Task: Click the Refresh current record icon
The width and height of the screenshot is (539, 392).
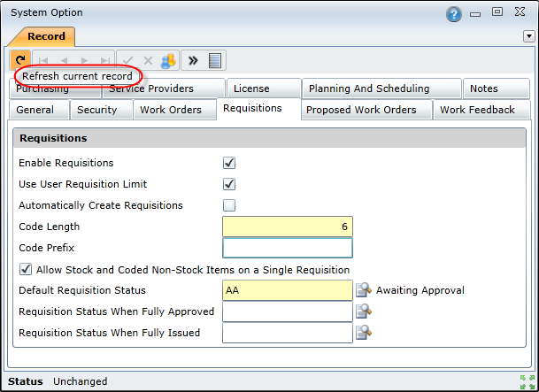Action: coord(20,60)
